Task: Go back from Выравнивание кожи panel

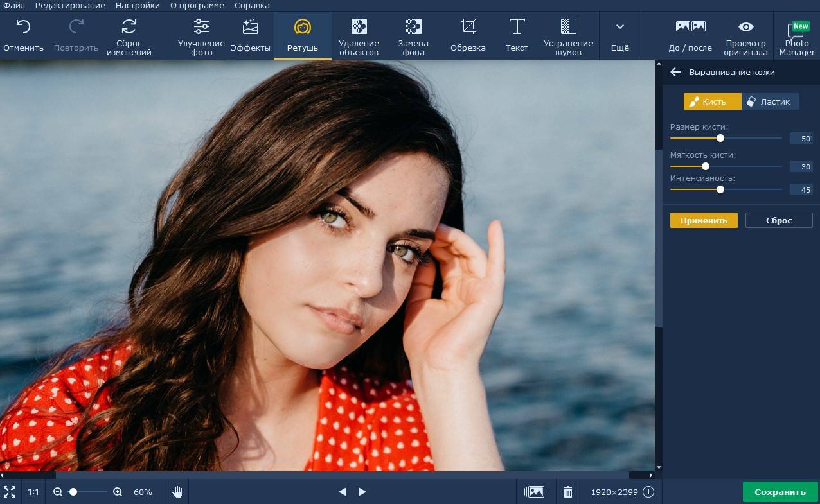Action: click(x=675, y=72)
